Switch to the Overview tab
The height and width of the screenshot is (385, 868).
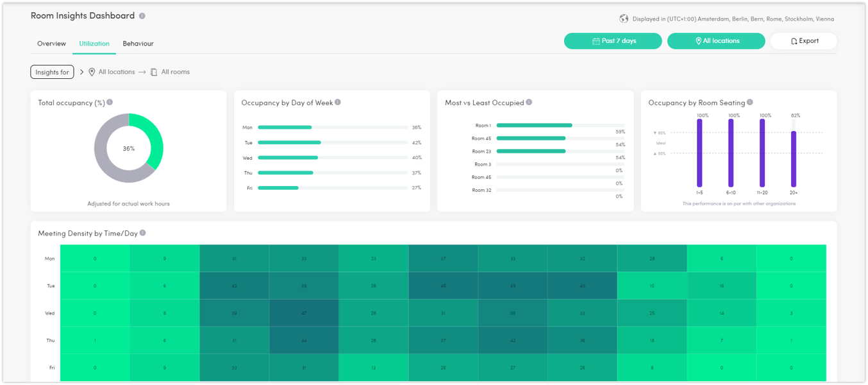coord(51,44)
